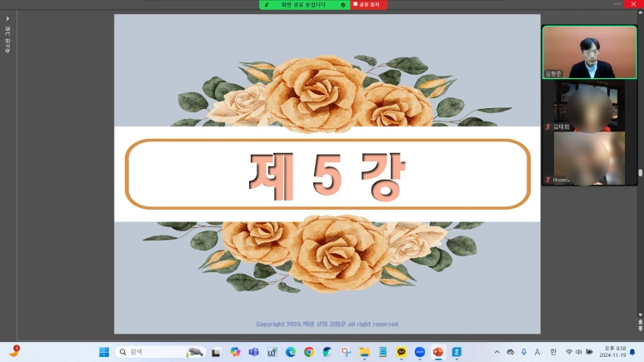The image size is (644, 362).
Task: Open the cloud sync tray icon
Action: [x=511, y=352]
